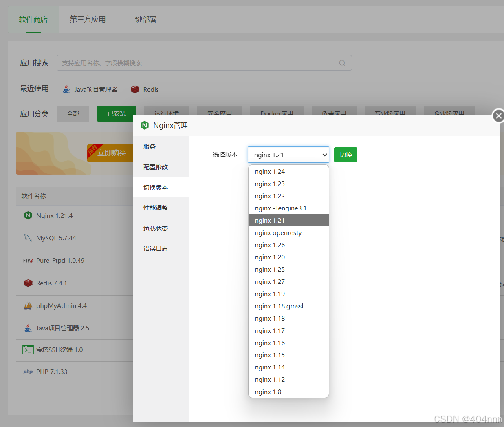
Task: Pick nginx -Tengine3.1 option
Action: click(x=288, y=208)
